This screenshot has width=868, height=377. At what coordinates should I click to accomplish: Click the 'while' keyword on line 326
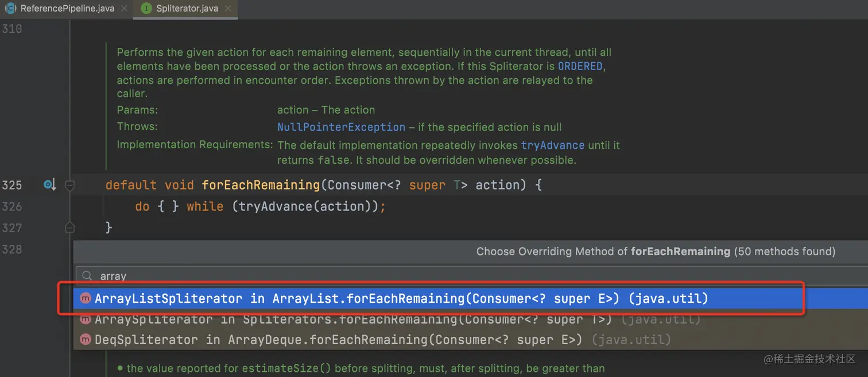[205, 206]
